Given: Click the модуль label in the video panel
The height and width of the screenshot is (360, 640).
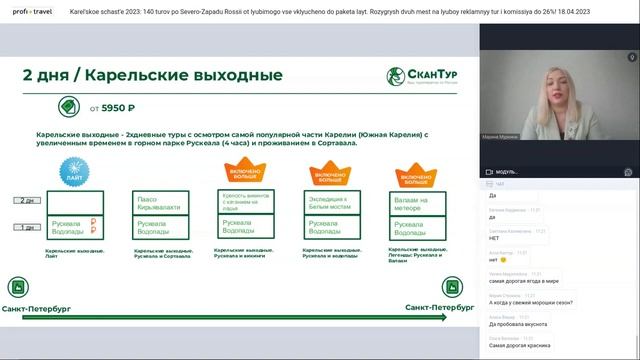Looking at the screenshot, I should click(x=507, y=172).
